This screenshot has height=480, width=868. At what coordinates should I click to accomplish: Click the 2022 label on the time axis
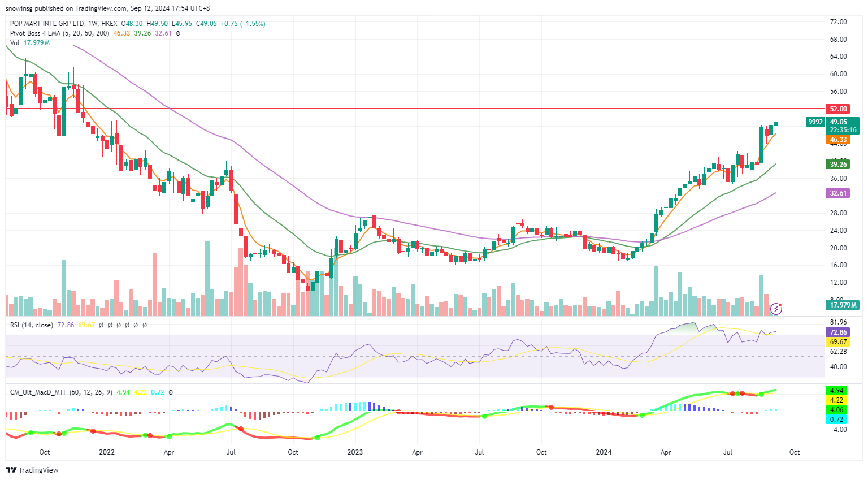107,452
